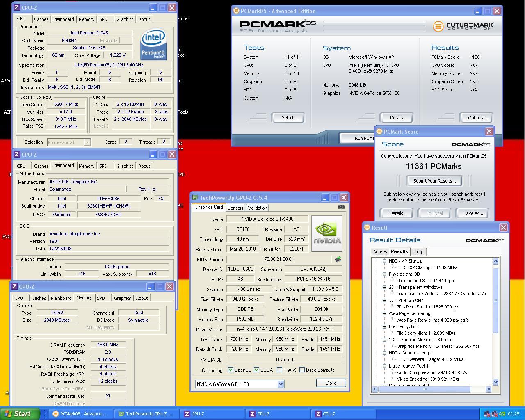The width and height of the screenshot is (525, 420).
Task: Open the Log tab in Result Details
Action: [418, 252]
